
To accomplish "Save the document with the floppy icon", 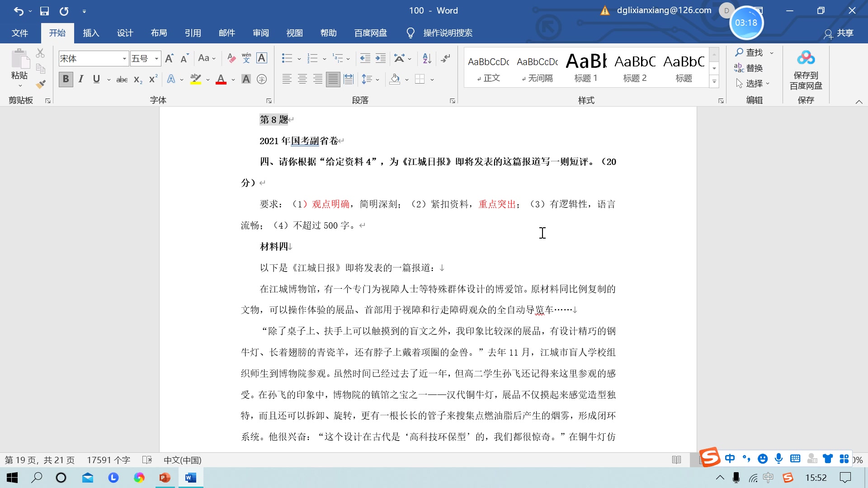I will (x=44, y=11).
